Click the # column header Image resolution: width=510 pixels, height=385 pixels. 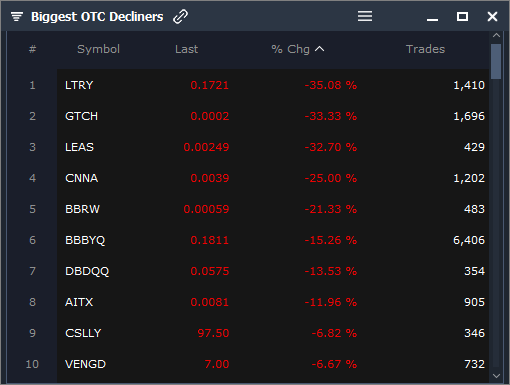[x=32, y=49]
